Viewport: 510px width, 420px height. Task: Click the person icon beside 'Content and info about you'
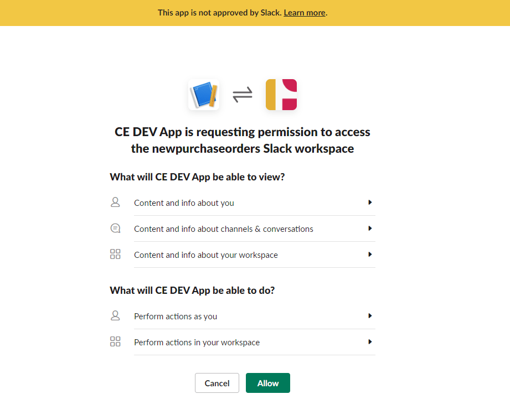(x=115, y=203)
